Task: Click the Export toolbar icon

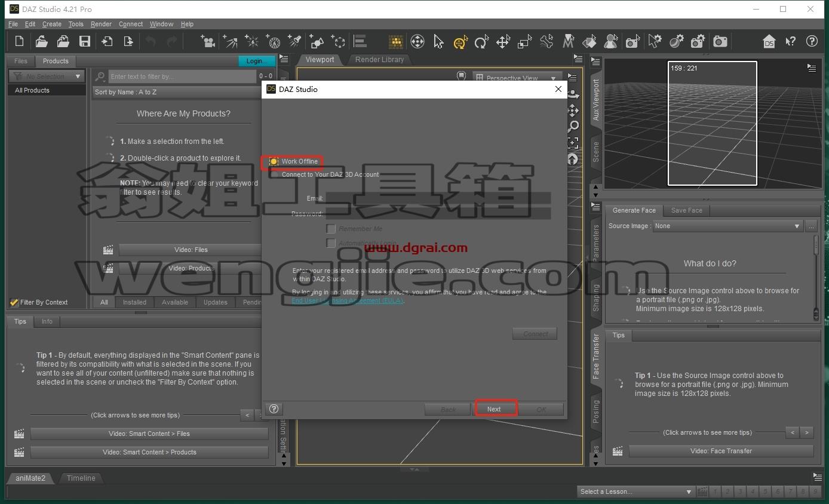Action: (x=128, y=41)
